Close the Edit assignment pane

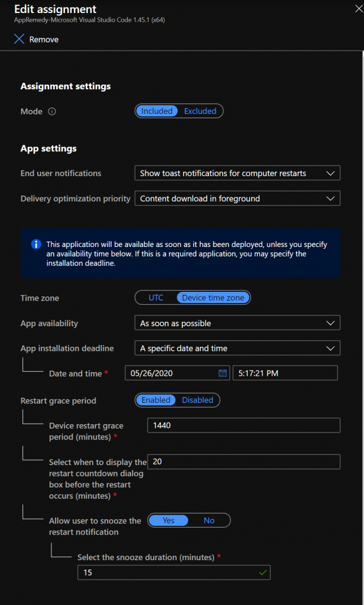pyautogui.click(x=359, y=8)
